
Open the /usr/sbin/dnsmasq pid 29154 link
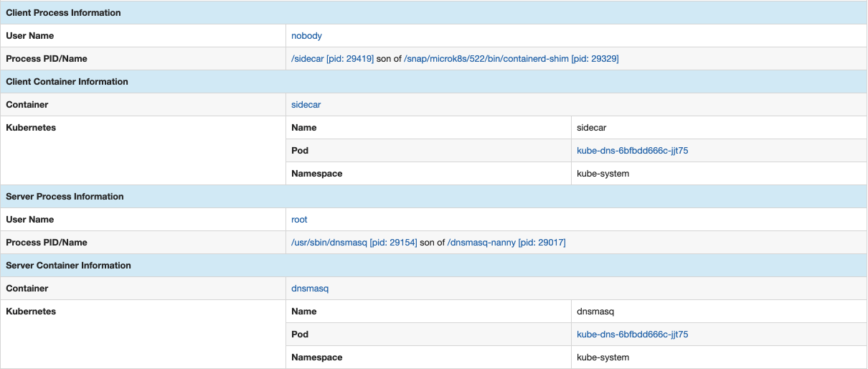pyautogui.click(x=354, y=242)
